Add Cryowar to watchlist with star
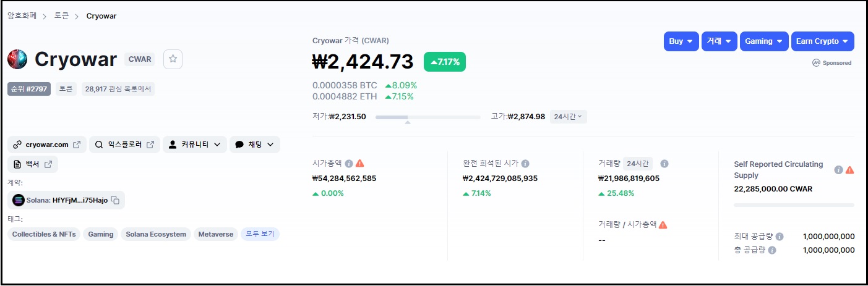Screen dimensions: 868x286 click(173, 59)
